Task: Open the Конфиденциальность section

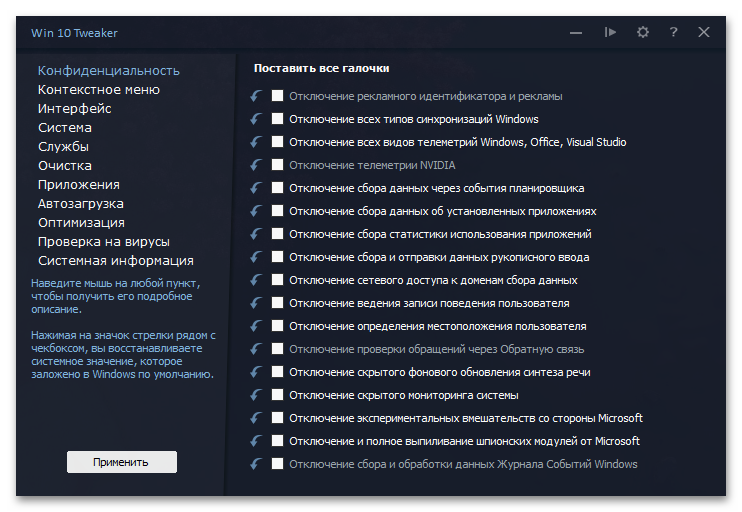Action: (109, 71)
